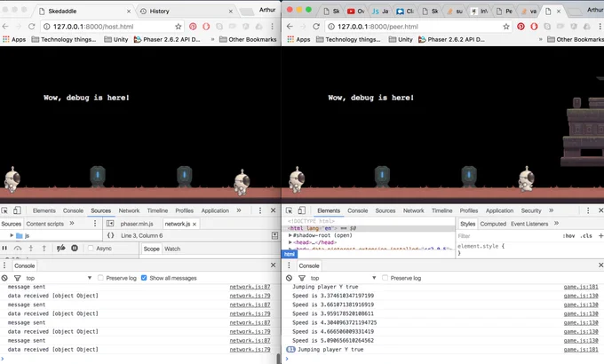Show more left DevTools panels chevron
This screenshot has height=364, width=604.
click(x=239, y=210)
